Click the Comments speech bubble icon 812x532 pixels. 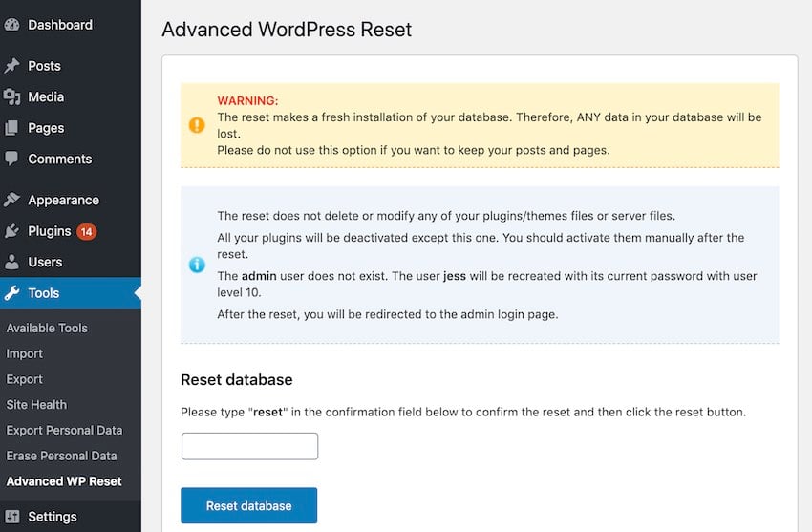point(11,159)
